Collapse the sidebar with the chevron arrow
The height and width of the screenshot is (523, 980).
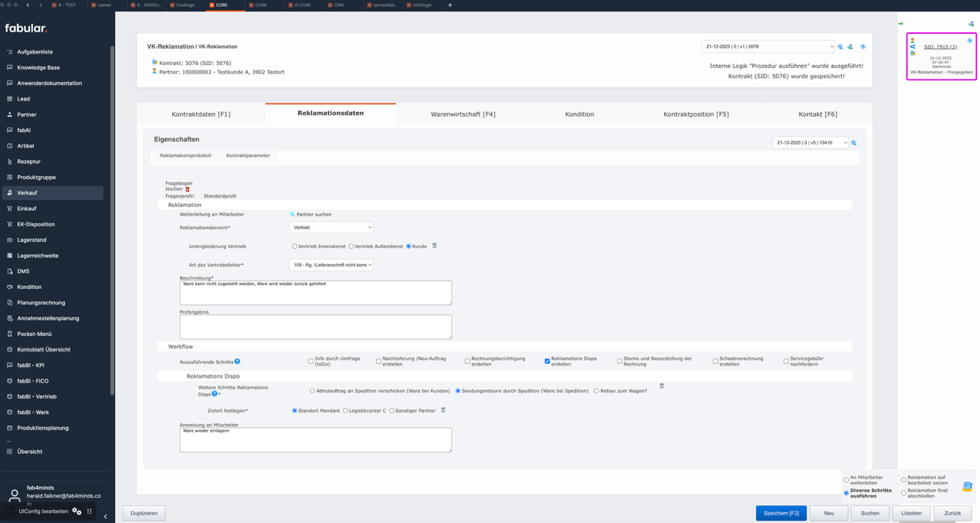coord(106,516)
